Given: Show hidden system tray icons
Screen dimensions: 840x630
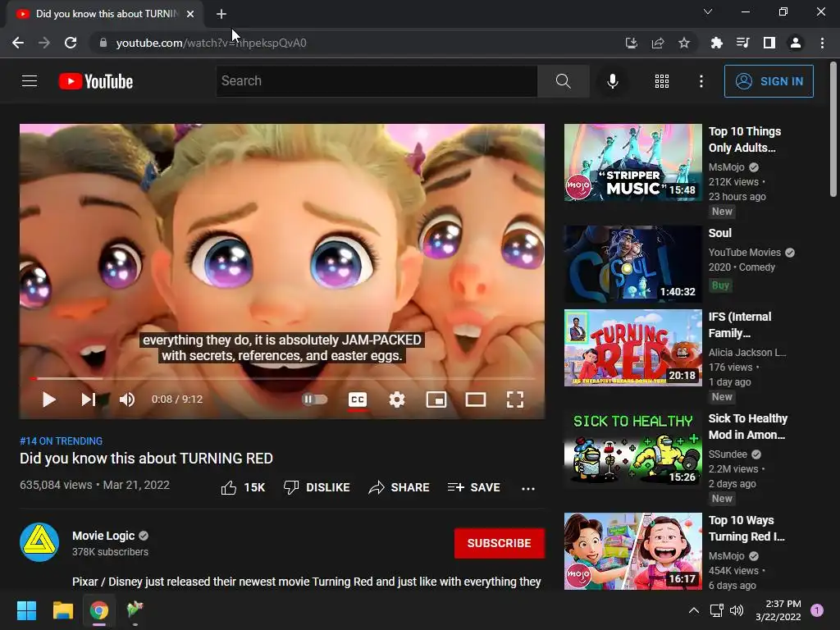Looking at the screenshot, I should (694, 610).
